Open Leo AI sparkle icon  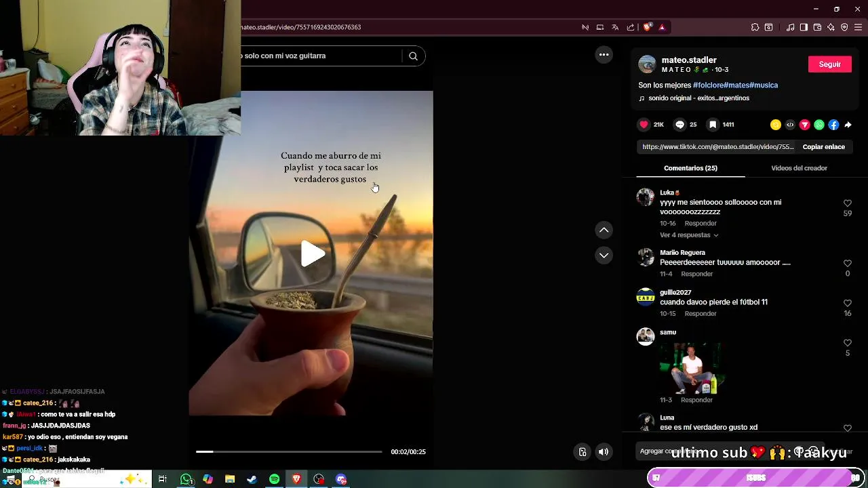[x=831, y=27]
